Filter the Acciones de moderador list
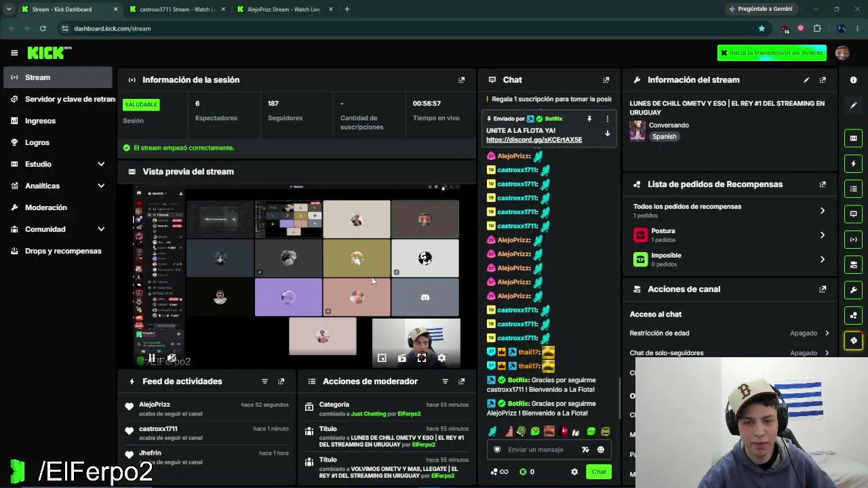The image size is (868, 488). pyautogui.click(x=446, y=382)
